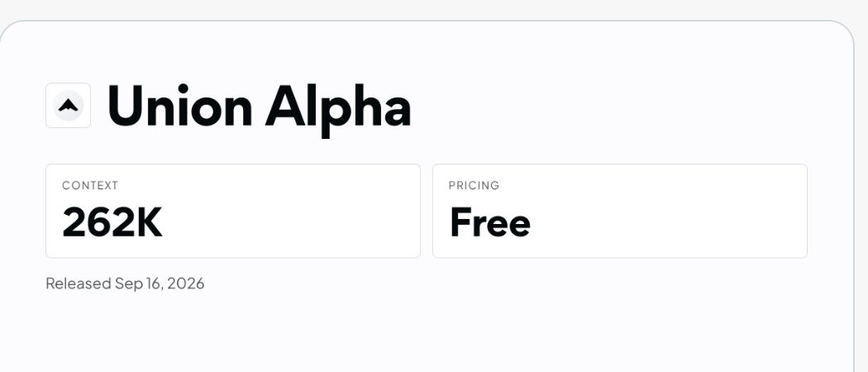Viewport: 868px width, 372px height.
Task: Click the CONTEXT label text
Action: (x=90, y=185)
